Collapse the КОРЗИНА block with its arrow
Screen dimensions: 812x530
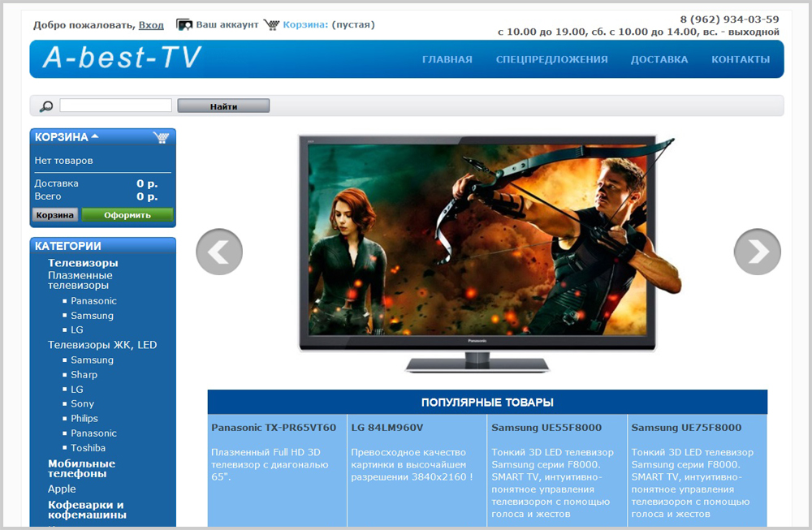pos(95,136)
